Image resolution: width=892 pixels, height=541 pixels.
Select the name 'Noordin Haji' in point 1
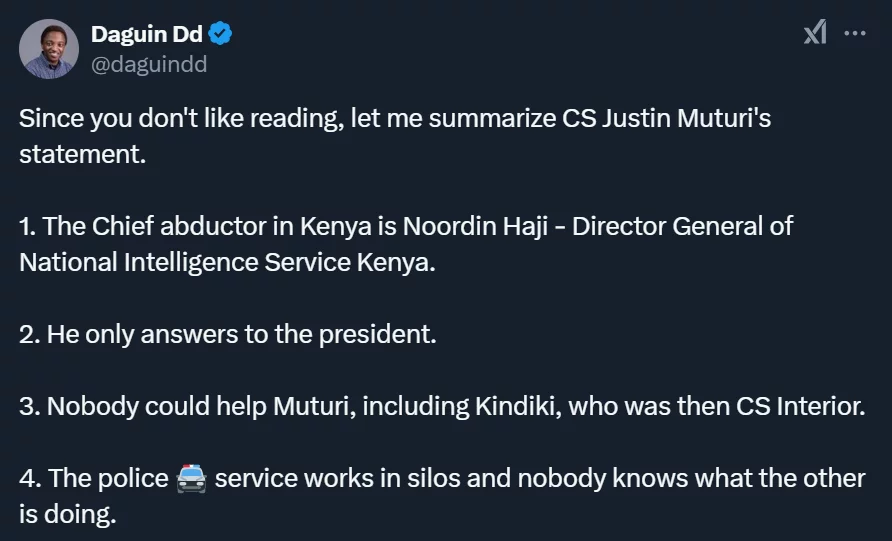[x=475, y=226]
